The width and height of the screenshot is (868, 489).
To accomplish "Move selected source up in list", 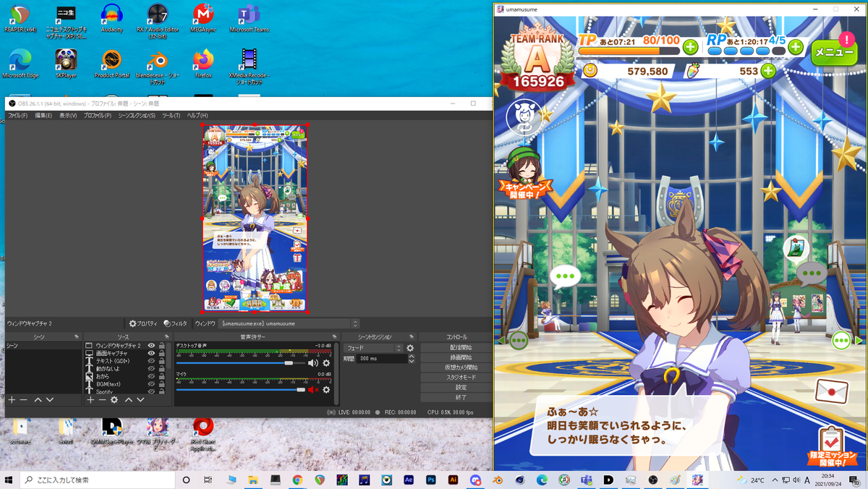I will 129,399.
